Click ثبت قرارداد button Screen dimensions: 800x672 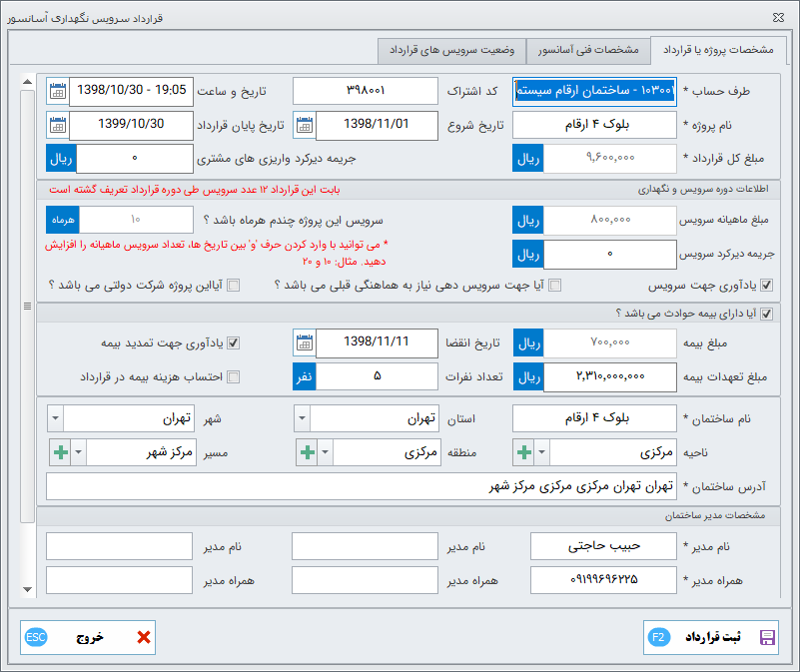711,637
